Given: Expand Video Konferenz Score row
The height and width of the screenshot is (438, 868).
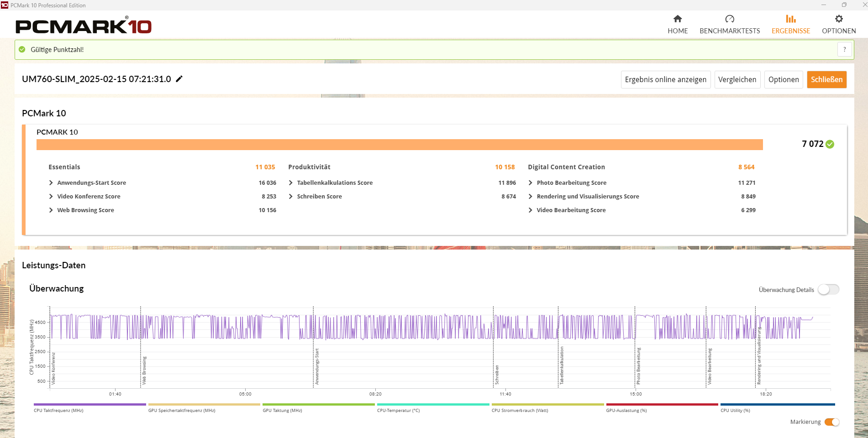Looking at the screenshot, I should click(x=51, y=197).
